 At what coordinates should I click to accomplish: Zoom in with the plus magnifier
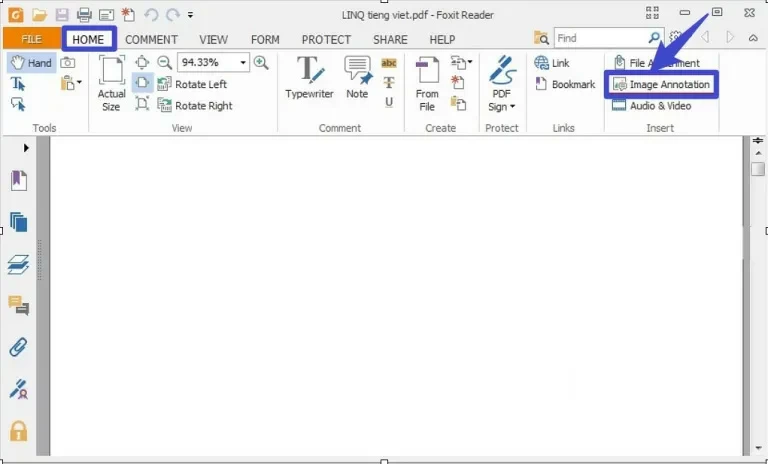point(261,62)
